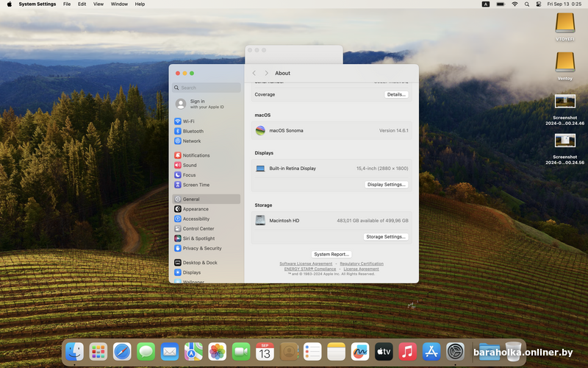Click the sidebar Search field
The width and height of the screenshot is (588, 368).
click(207, 88)
